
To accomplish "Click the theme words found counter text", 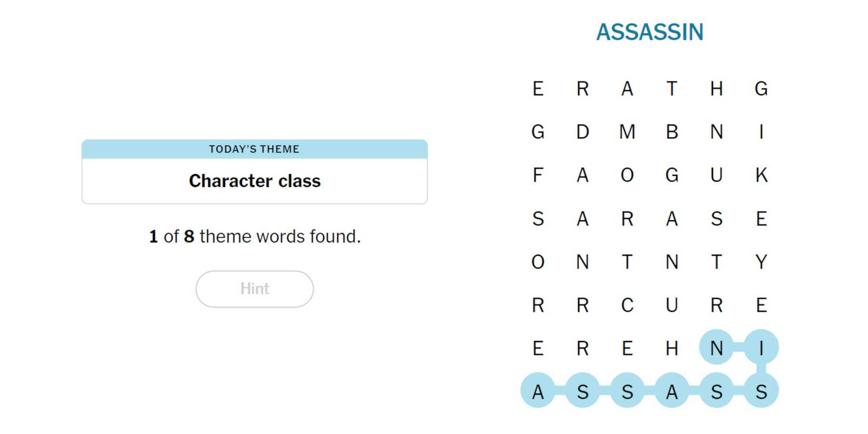I will tap(254, 236).
